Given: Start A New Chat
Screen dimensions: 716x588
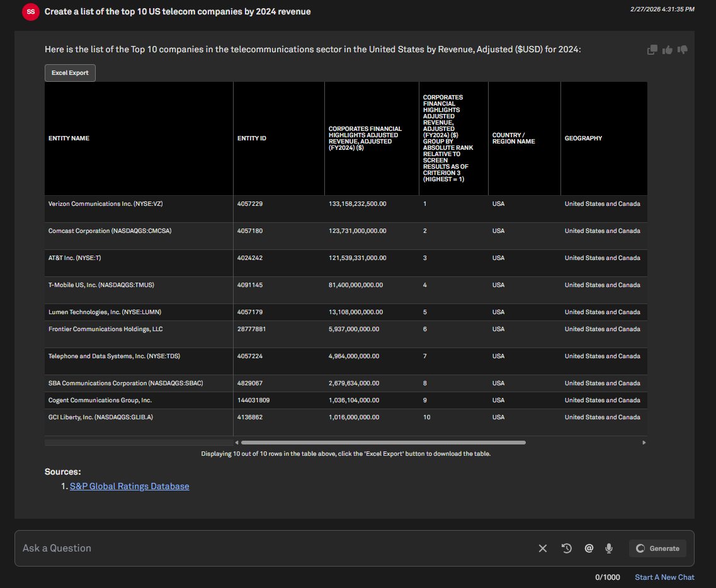Looking at the screenshot, I should pyautogui.click(x=664, y=577).
